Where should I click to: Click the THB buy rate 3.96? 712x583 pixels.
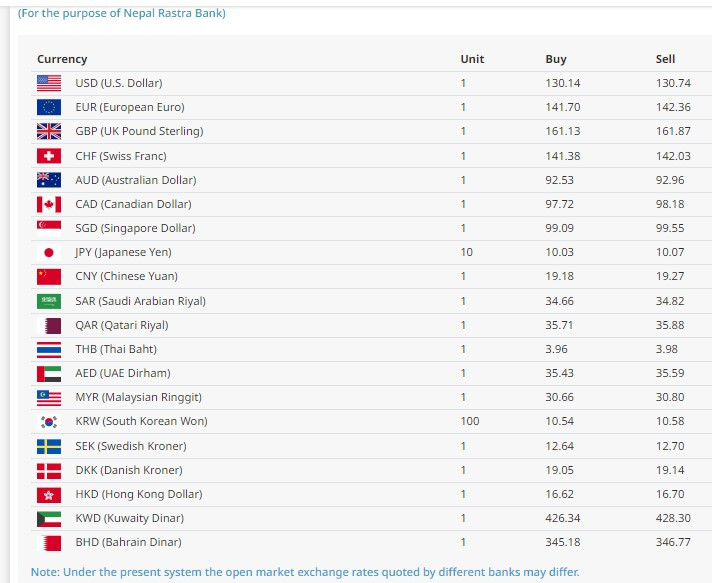(x=557, y=349)
